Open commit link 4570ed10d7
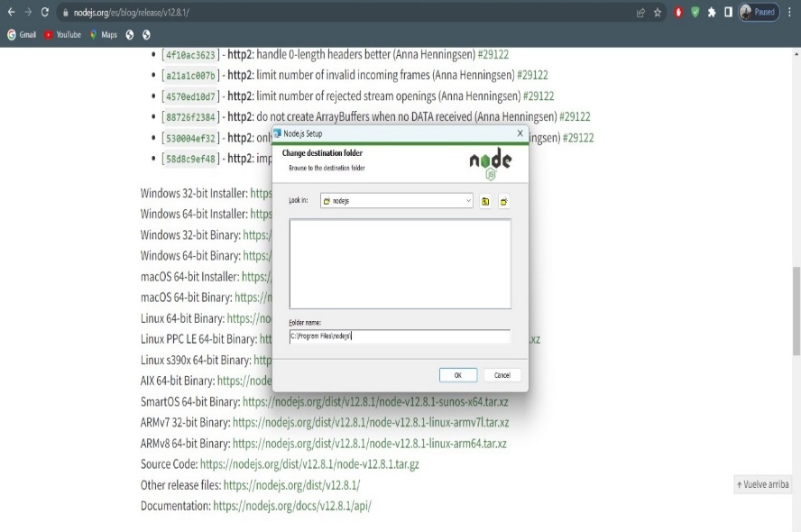 [190, 96]
